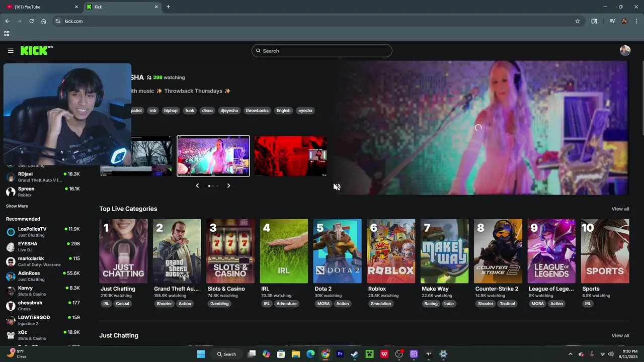644x362 pixels.
Task: Click View all for Top Live Categories
Action: coord(620,209)
